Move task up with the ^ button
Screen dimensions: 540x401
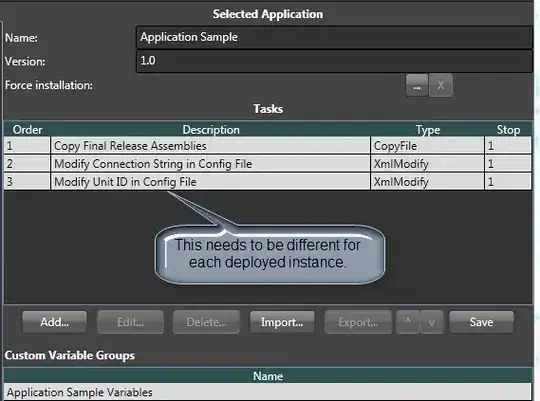click(408, 322)
